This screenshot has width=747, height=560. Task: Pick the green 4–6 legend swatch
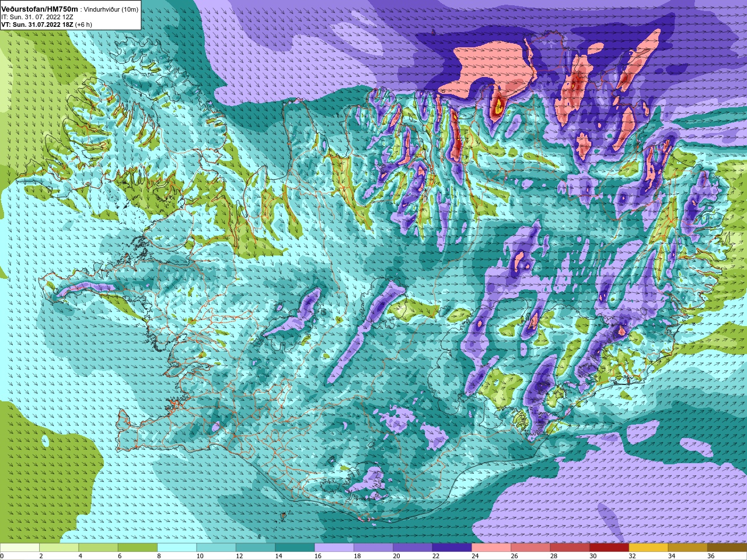[98, 548]
